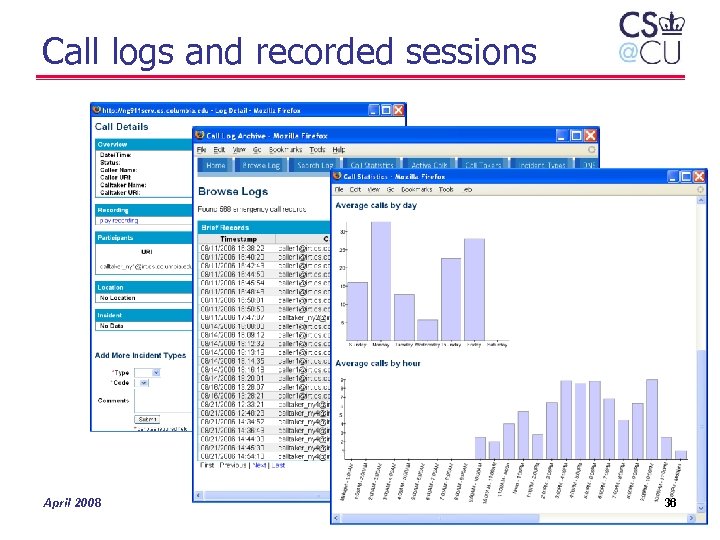
Task: Click loading throbber icon in Call Log Archive window
Action: (x=591, y=150)
